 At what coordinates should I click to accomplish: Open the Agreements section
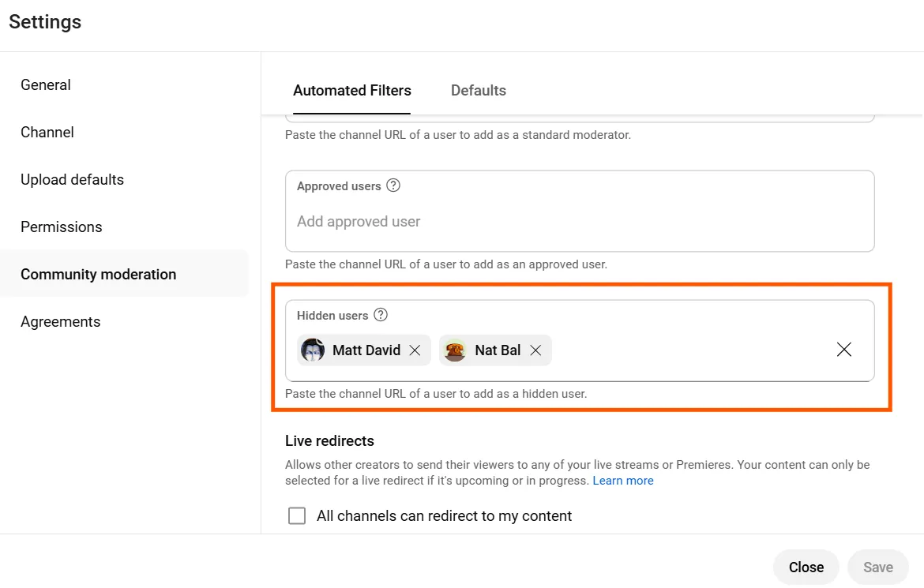60,321
